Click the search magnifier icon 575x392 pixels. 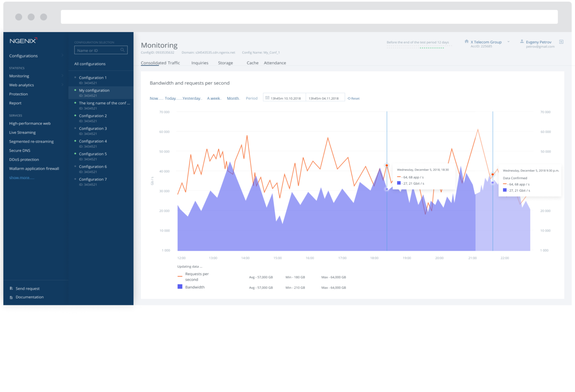point(123,50)
